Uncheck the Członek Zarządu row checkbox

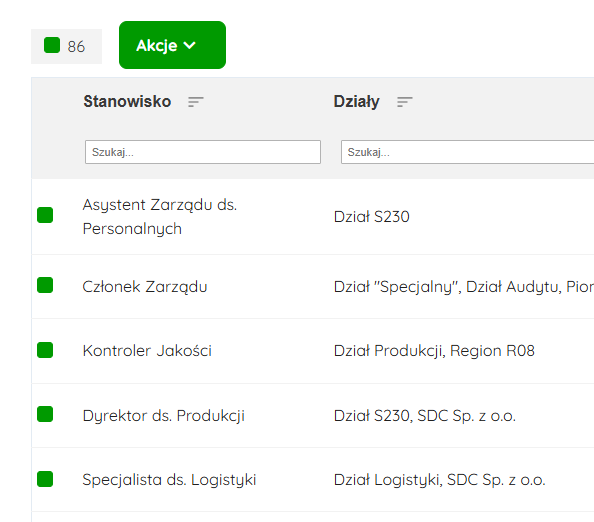[45, 285]
